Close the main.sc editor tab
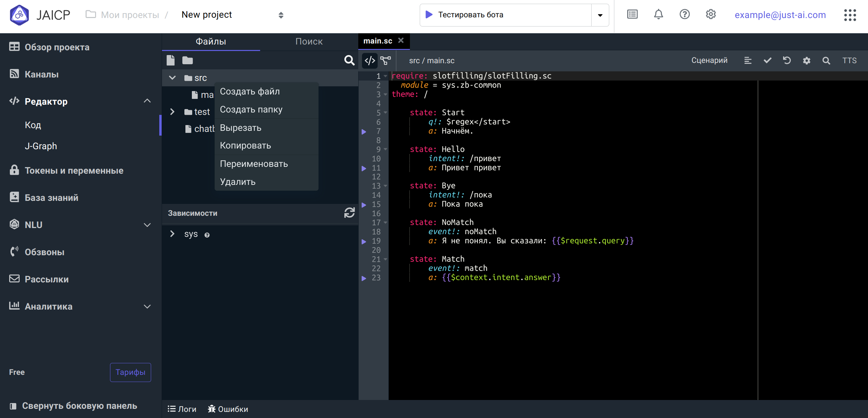The height and width of the screenshot is (418, 868). 401,40
